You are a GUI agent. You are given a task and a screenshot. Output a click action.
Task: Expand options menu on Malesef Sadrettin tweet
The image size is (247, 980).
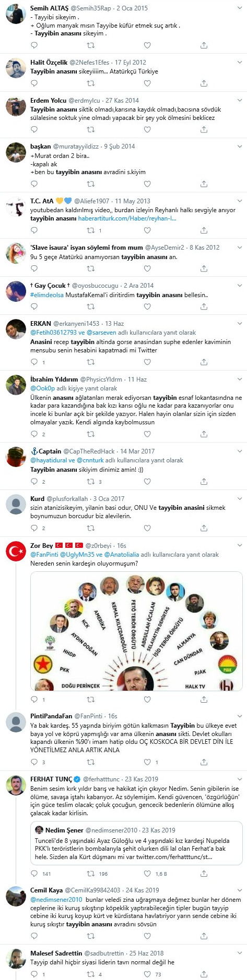(240, 952)
